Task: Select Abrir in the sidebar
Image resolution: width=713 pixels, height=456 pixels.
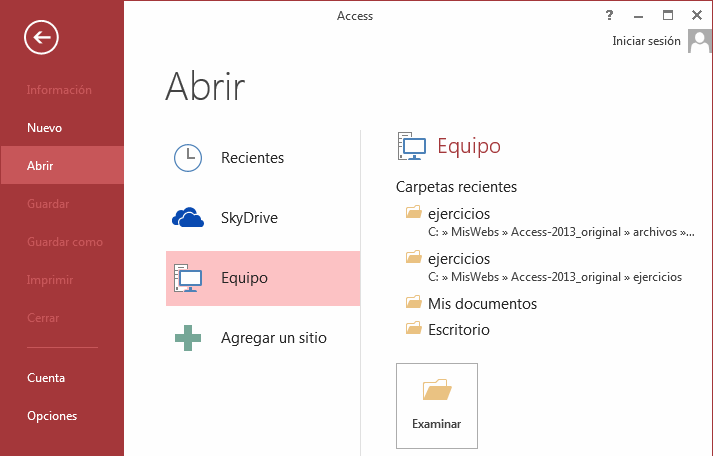Action: pyautogui.click(x=41, y=166)
